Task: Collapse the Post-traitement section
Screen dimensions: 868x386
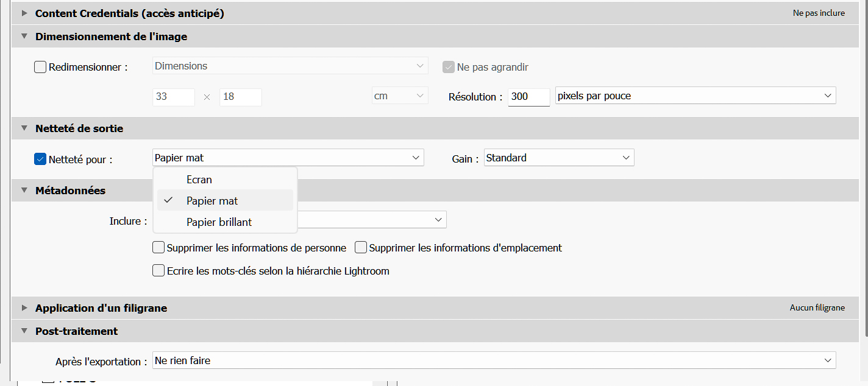Action: click(x=24, y=331)
